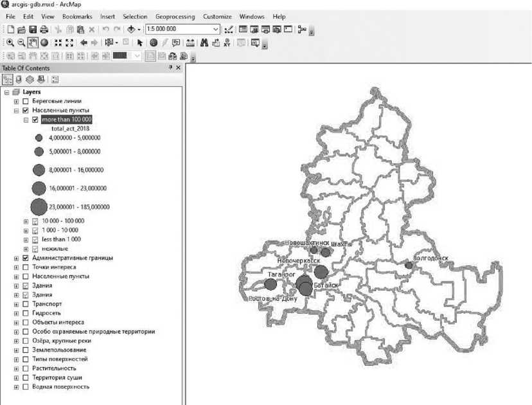Open the Bookmarks menu
The image size is (532, 405).
tap(77, 17)
